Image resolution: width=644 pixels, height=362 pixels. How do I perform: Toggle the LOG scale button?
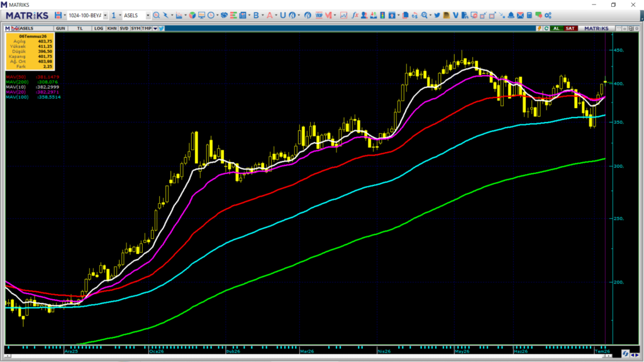point(99,28)
